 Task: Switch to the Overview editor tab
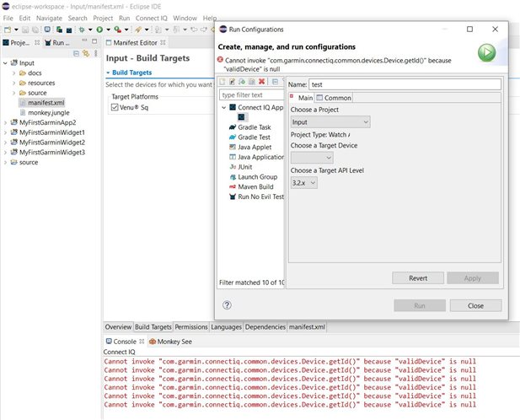[118, 327]
